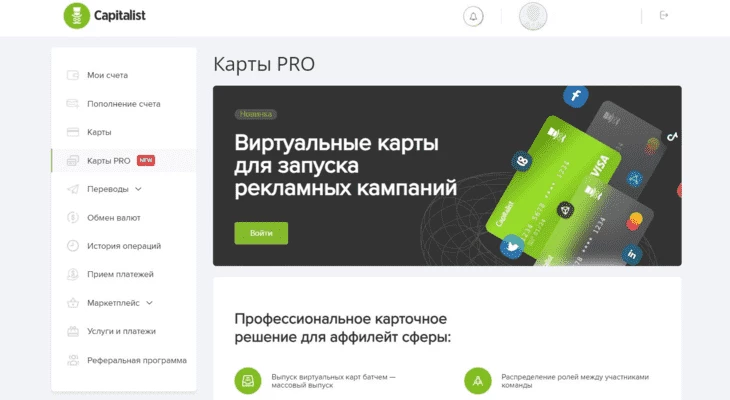This screenshot has height=400, width=730.
Task: Click the logout icon in the header
Action: (664, 15)
